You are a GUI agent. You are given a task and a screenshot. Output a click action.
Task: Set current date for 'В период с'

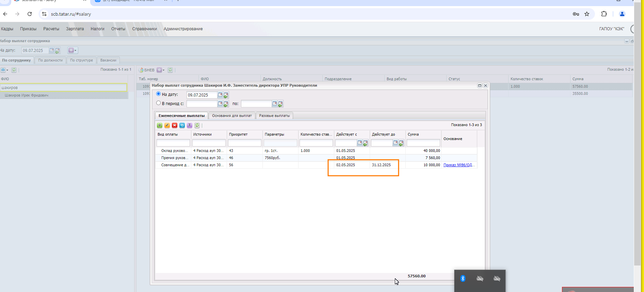point(226,104)
